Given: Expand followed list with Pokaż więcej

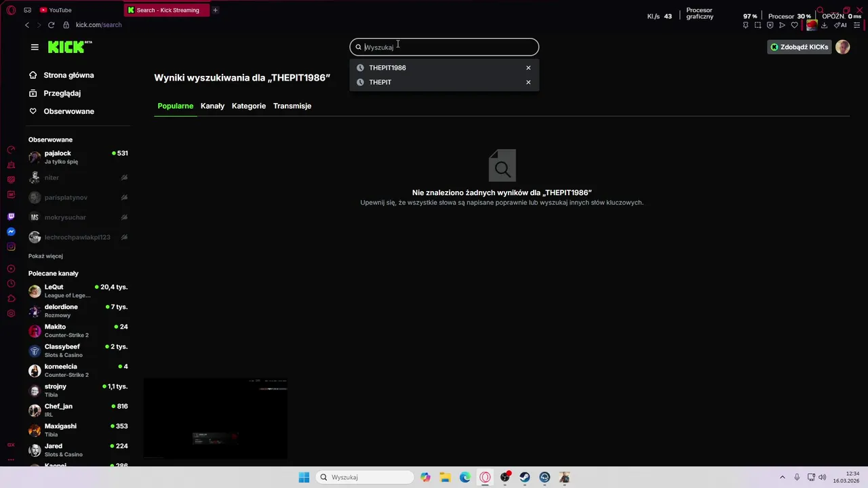Looking at the screenshot, I should [45, 256].
